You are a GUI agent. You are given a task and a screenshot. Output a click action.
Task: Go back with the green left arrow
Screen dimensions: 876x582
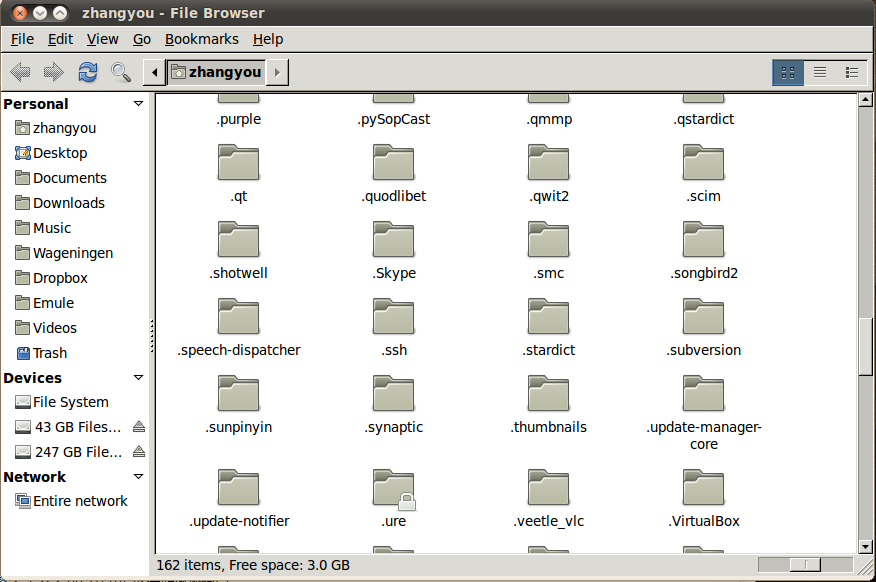[21, 72]
